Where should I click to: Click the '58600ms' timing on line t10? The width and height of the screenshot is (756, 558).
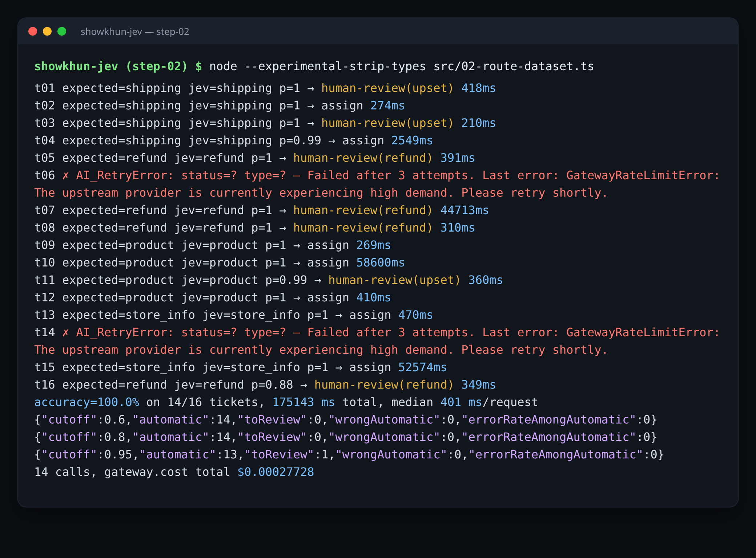[381, 262]
